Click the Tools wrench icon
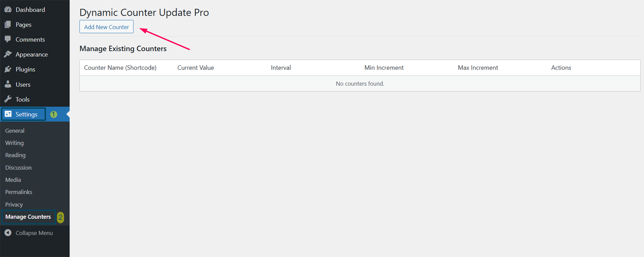The image size is (644, 257). point(8,99)
